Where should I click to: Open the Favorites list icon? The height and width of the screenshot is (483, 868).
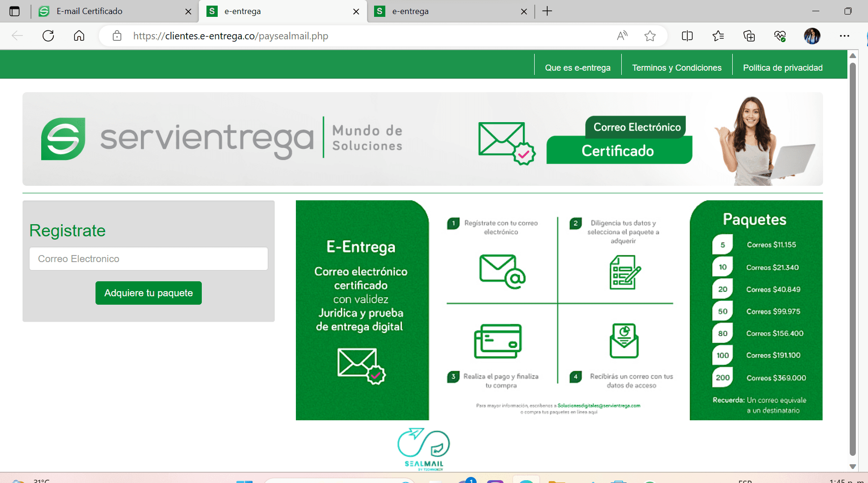(718, 36)
